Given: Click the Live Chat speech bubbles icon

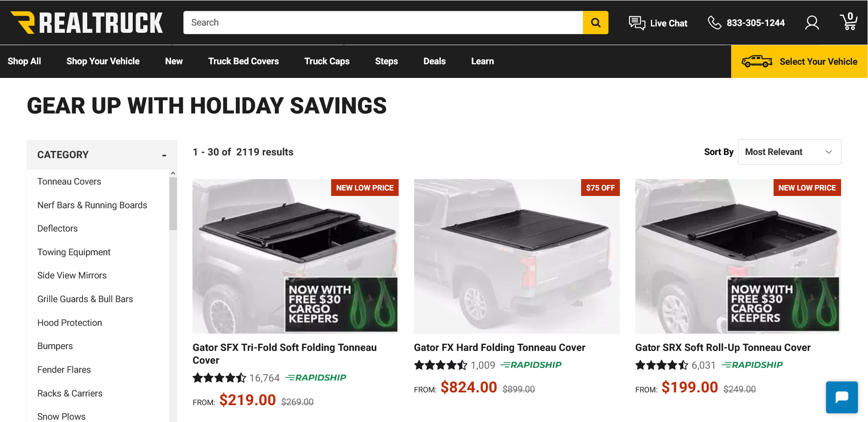Looking at the screenshot, I should [x=637, y=23].
